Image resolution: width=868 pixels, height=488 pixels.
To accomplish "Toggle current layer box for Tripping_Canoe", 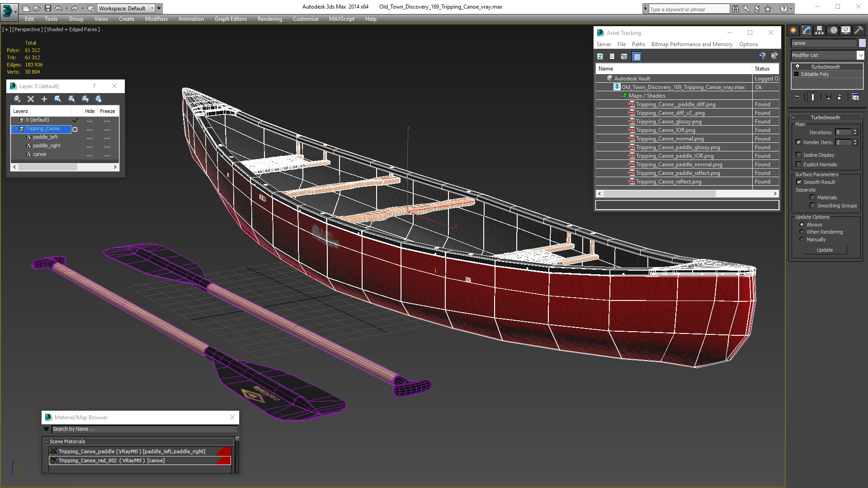I will click(75, 129).
